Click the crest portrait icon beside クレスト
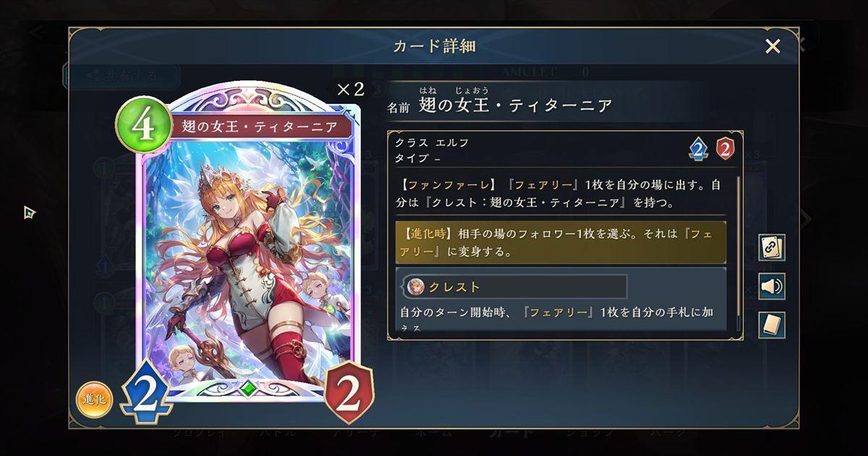 [416, 287]
